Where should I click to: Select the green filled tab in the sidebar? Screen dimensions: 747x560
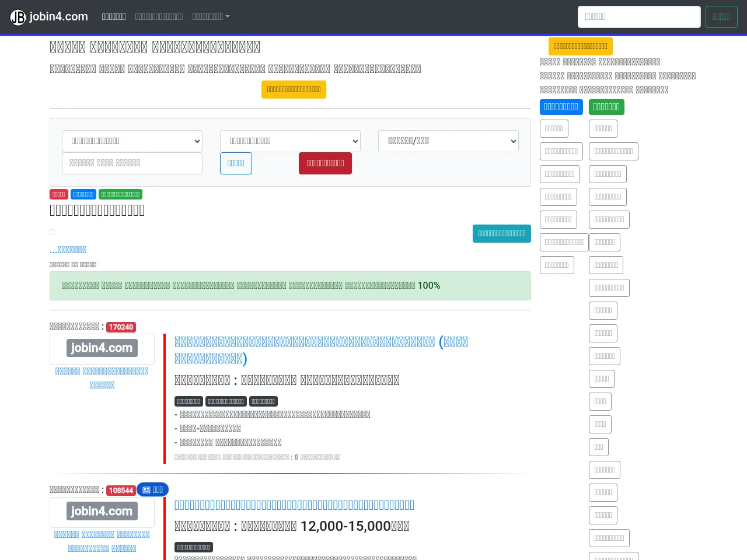click(606, 107)
